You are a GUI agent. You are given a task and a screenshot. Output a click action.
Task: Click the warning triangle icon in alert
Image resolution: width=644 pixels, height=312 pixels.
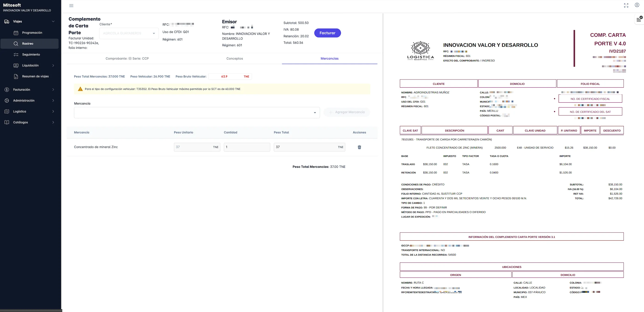pyautogui.click(x=80, y=89)
